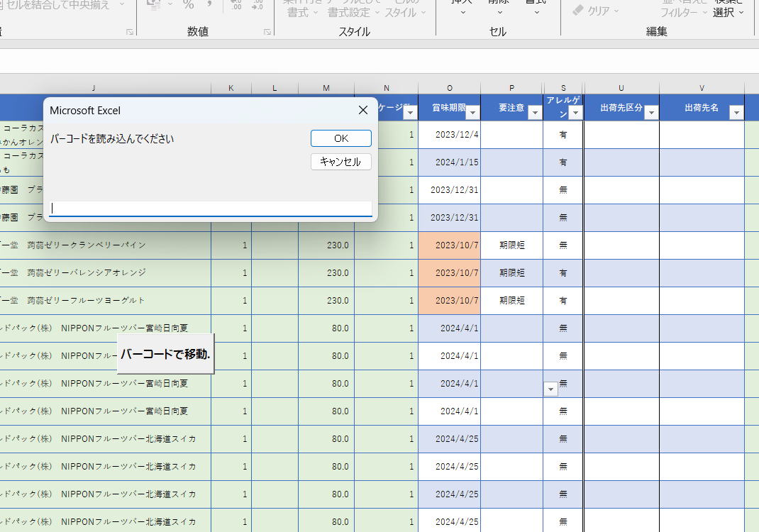The width and height of the screenshot is (759, 532).
Task: Select the 蒟蒻ゼリーフルーツヨーグルト product cell
Action: [x=105, y=301]
